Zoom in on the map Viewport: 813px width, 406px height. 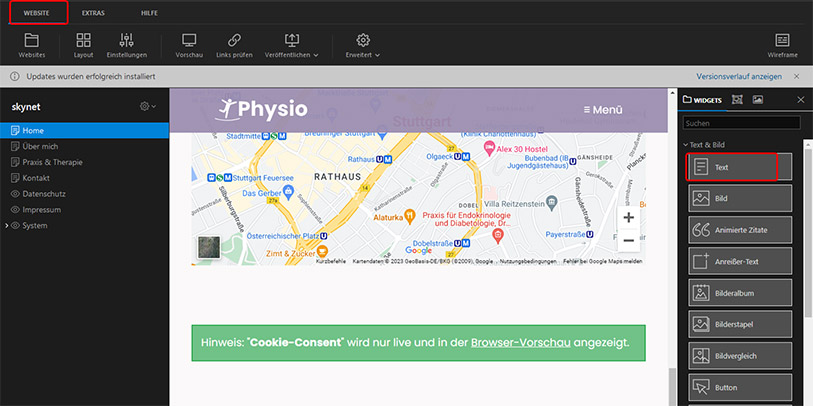(x=628, y=218)
